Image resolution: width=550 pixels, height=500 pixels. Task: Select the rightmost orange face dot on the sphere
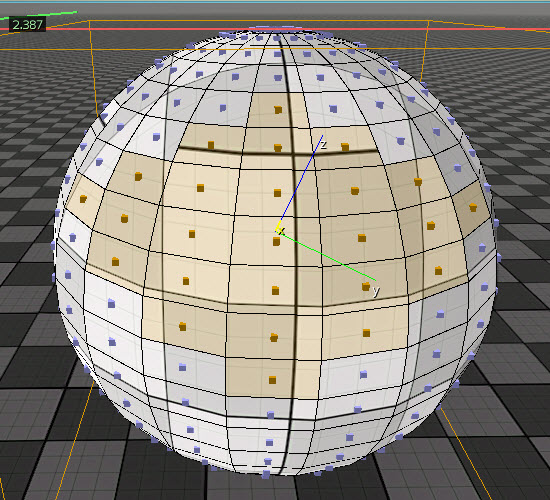(473, 207)
